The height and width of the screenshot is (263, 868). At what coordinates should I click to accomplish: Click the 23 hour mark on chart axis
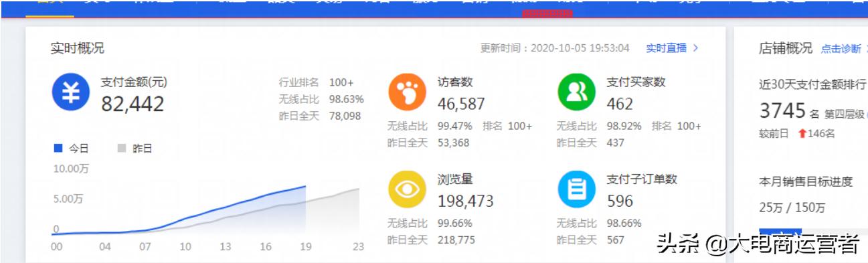click(359, 247)
